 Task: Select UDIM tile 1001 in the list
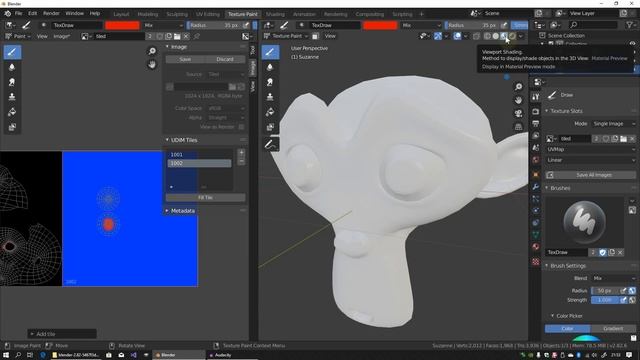(x=199, y=155)
